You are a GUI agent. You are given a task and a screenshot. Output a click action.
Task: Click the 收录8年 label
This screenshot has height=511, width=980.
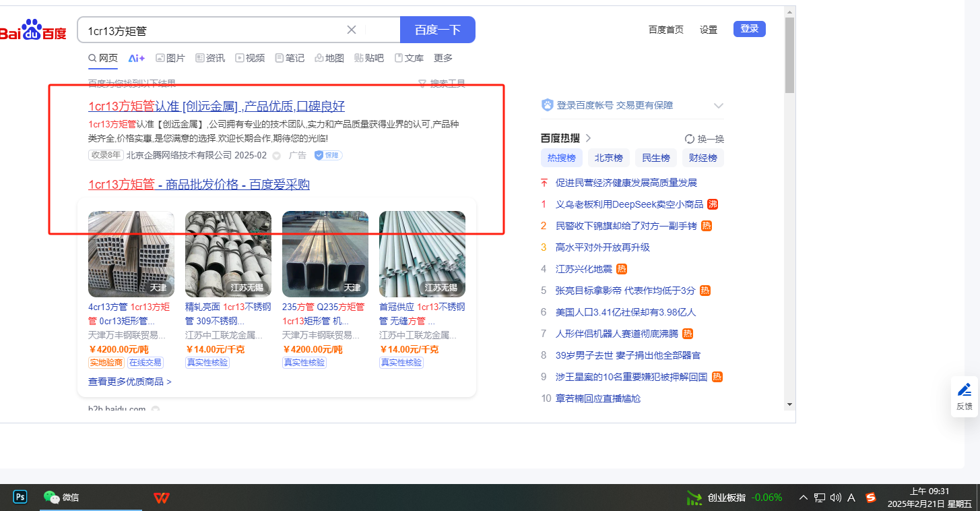click(106, 155)
